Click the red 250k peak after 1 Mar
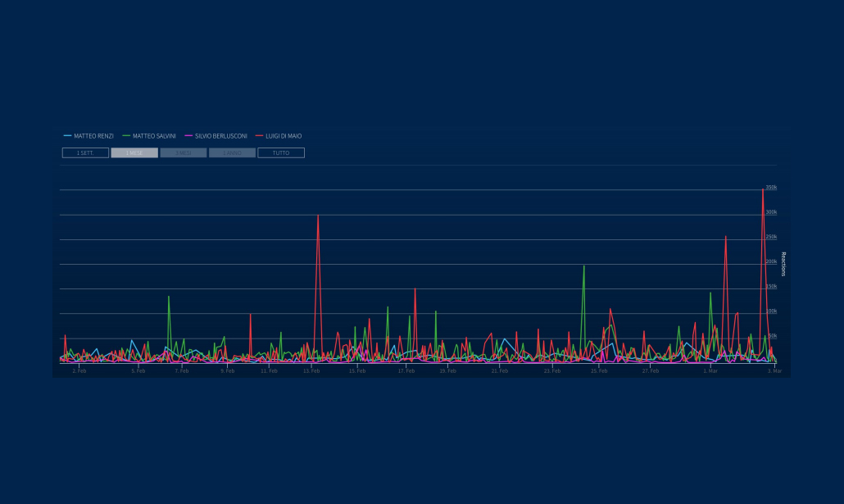The image size is (844, 504). tap(725, 238)
